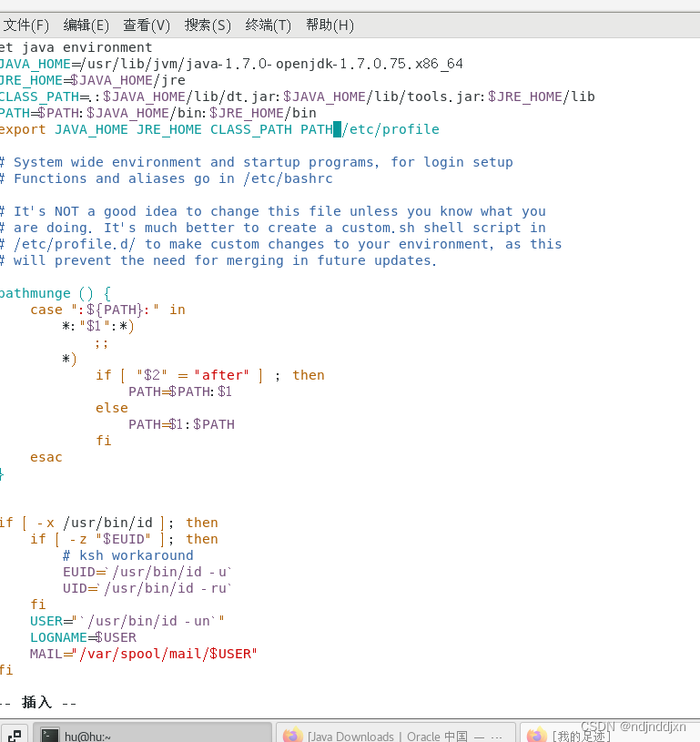Click the LOGNAME=$USER line
Image resolution: width=700 pixels, height=742 pixels.
84,637
